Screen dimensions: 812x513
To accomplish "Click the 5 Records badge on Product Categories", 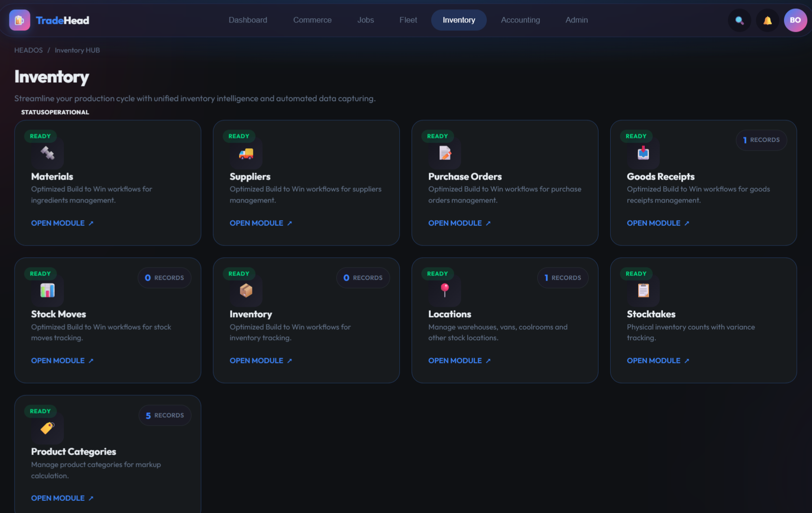I will pyautogui.click(x=164, y=415).
